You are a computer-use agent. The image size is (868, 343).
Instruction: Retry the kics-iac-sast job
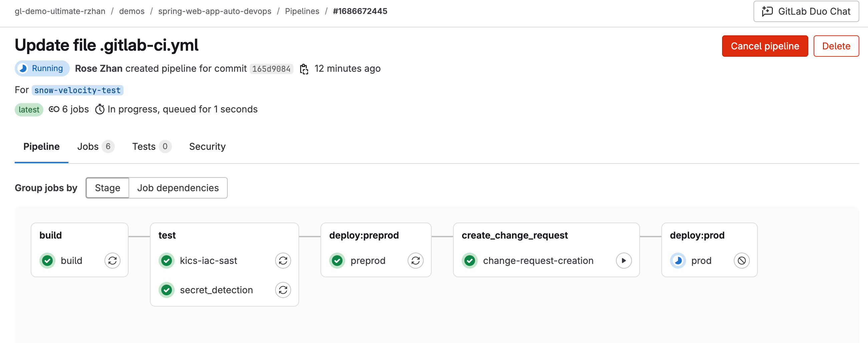(x=283, y=261)
